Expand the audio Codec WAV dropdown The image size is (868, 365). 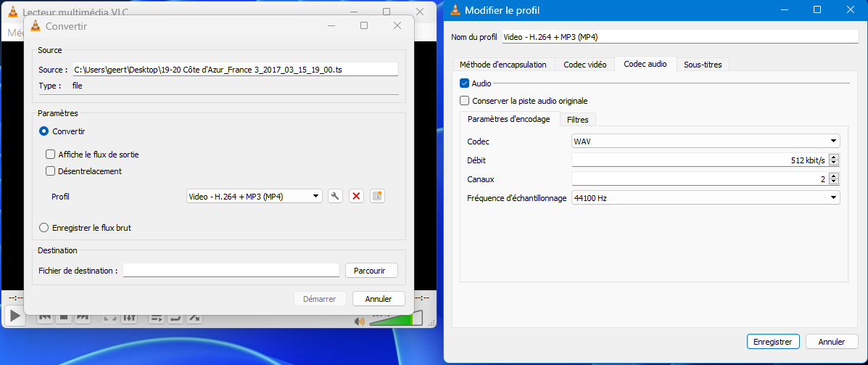705,141
